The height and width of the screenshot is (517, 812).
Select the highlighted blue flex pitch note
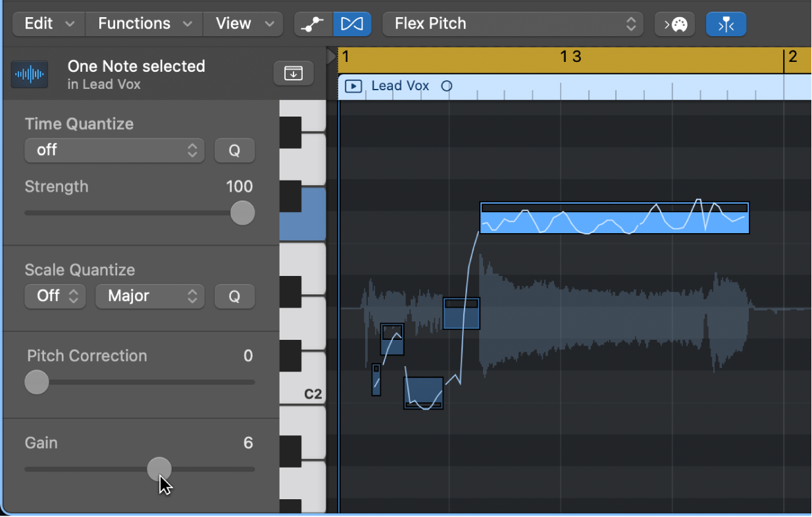point(614,219)
